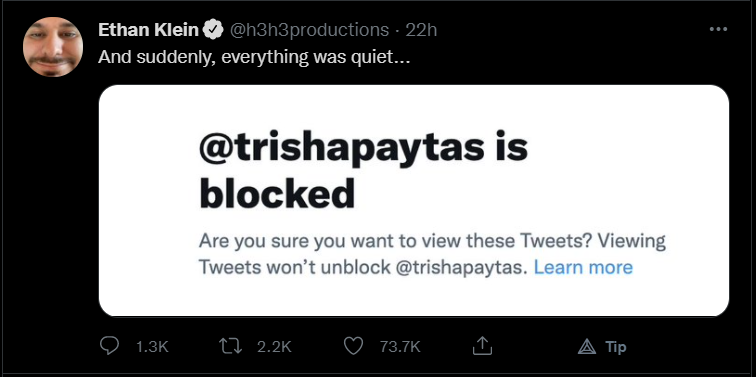Image resolution: width=756 pixels, height=377 pixels.
Task: Open Ethan Klein's profile avatar
Action: [x=53, y=47]
